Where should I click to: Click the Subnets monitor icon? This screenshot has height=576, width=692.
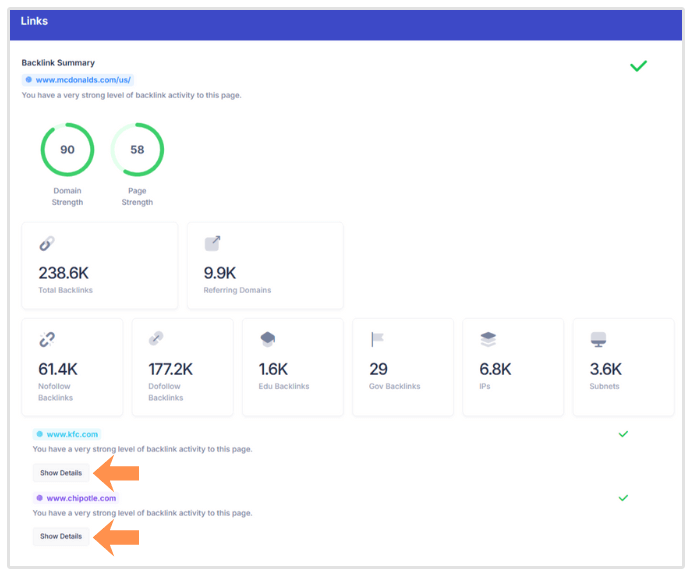(x=597, y=340)
